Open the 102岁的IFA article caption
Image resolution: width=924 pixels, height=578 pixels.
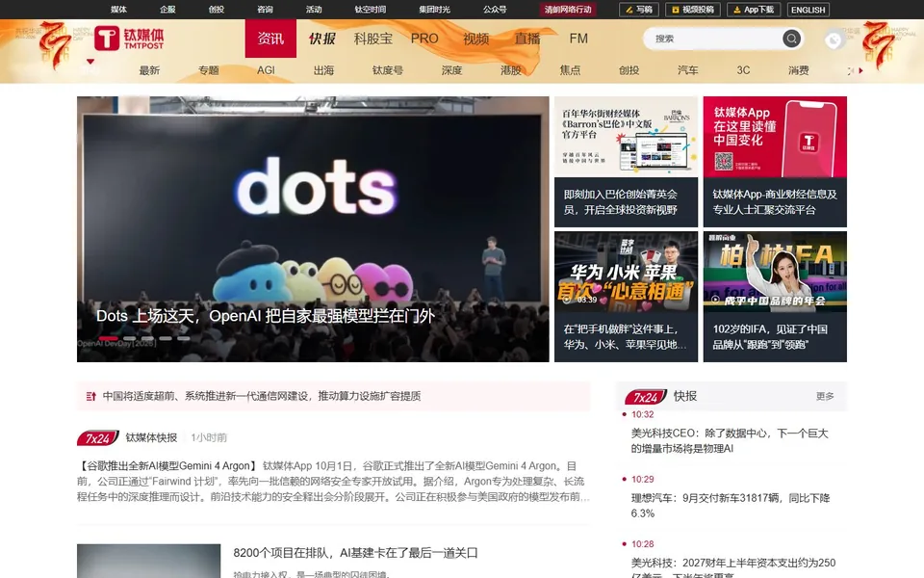[x=770, y=337]
